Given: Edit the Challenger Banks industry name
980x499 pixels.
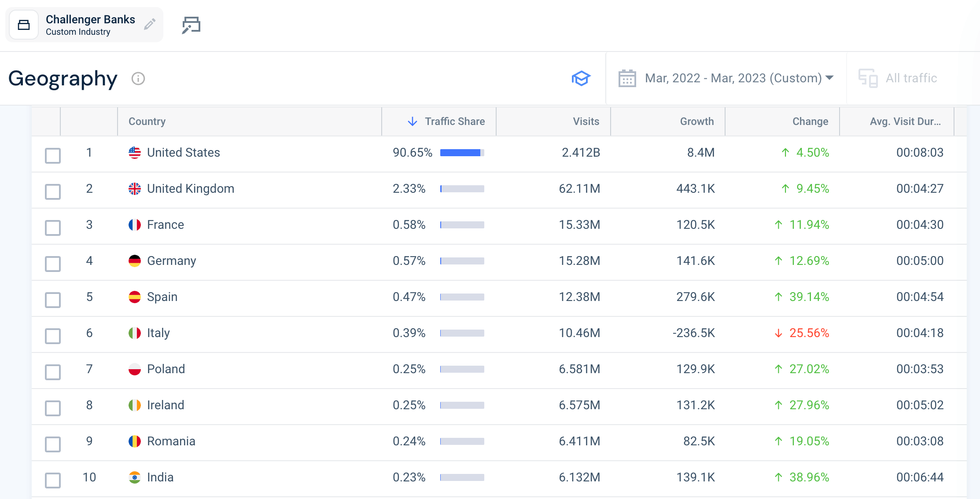Looking at the screenshot, I should click(x=150, y=25).
